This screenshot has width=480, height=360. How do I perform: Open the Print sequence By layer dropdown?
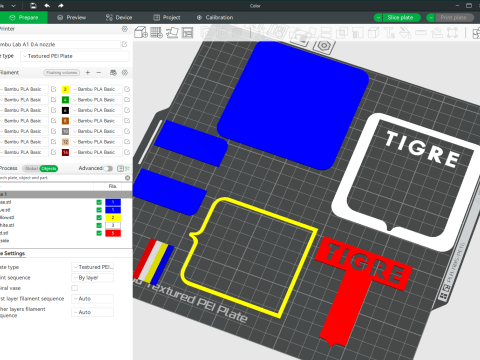(93, 278)
